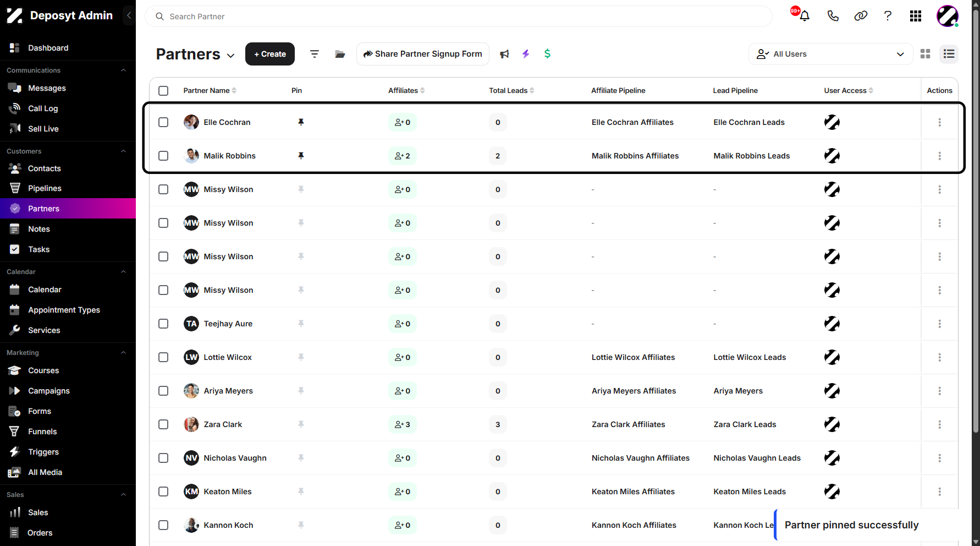
Task: Open the notifications bell icon
Action: click(x=804, y=16)
